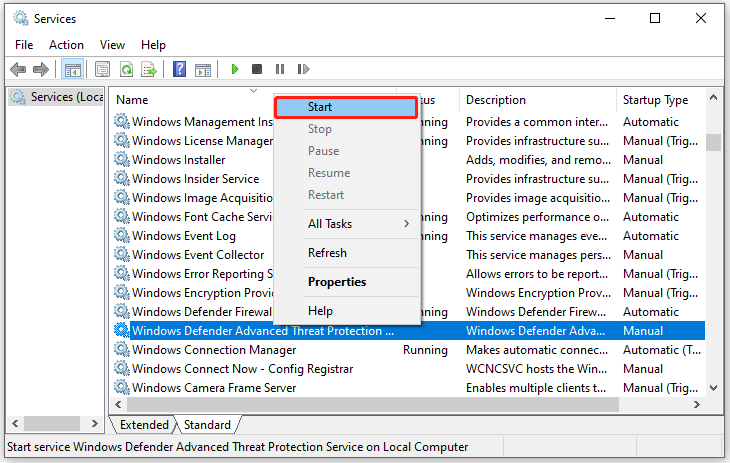Expand All Tasks submenu in context menu
730x463 pixels.
point(359,224)
